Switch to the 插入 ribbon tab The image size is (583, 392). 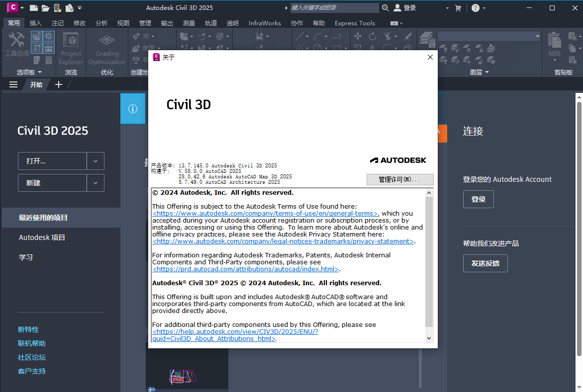pos(35,23)
